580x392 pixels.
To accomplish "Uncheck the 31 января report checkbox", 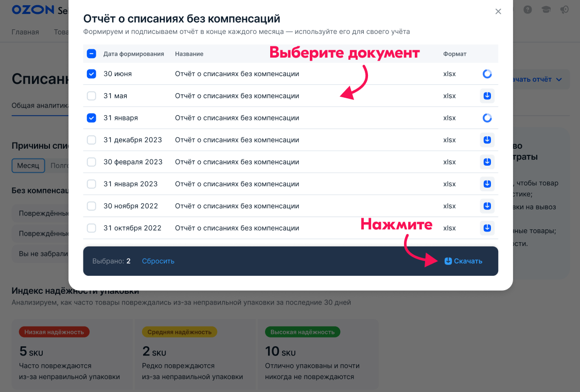I will pyautogui.click(x=92, y=118).
